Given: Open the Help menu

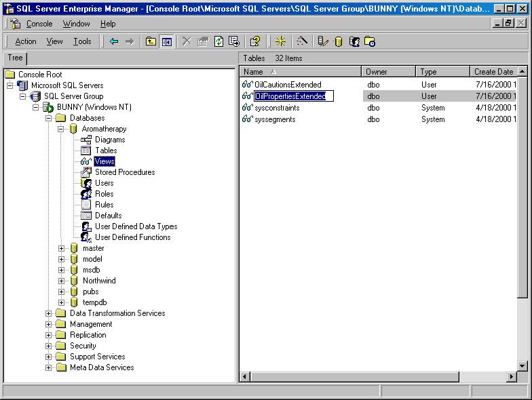Looking at the screenshot, I should pos(108,24).
